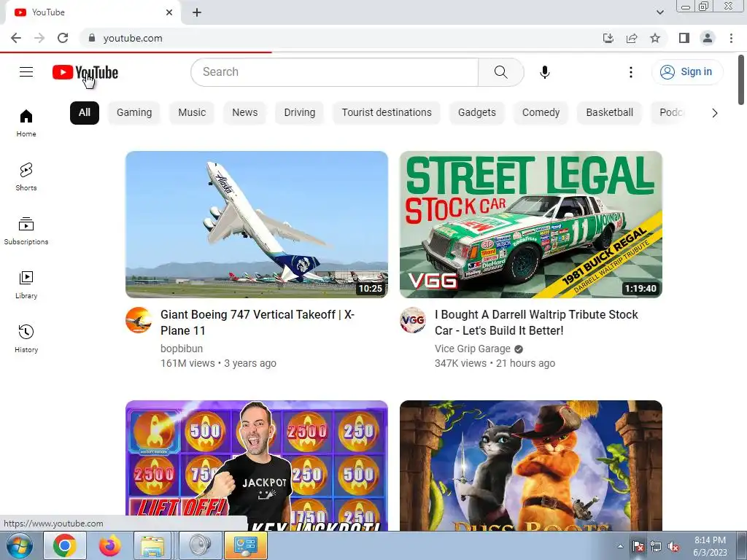Image resolution: width=747 pixels, height=560 pixels.
Task: Bookmark this tab with star icon
Action: 655,38
